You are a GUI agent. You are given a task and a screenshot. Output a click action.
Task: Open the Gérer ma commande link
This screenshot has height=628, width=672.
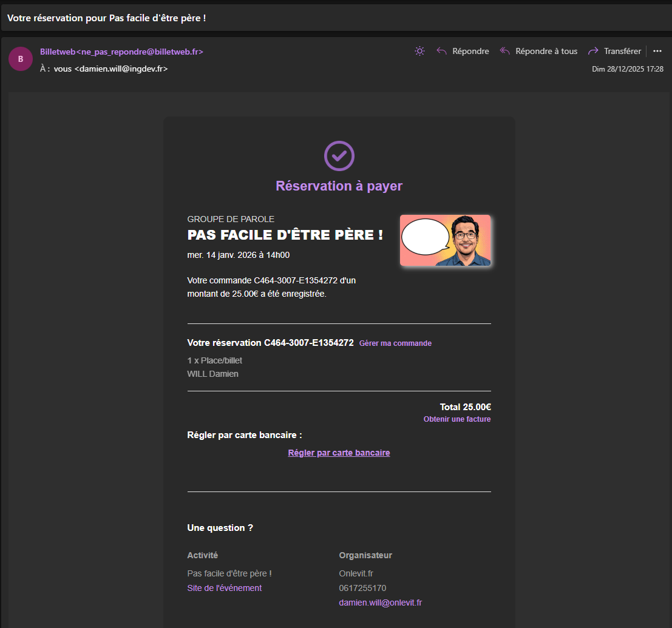coord(395,343)
